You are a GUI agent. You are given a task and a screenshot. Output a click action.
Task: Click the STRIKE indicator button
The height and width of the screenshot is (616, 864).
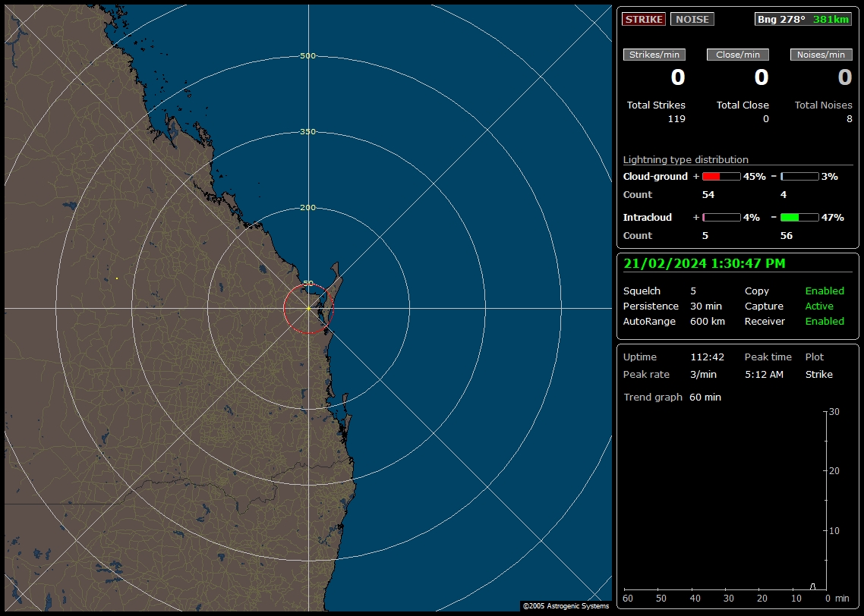click(x=644, y=19)
